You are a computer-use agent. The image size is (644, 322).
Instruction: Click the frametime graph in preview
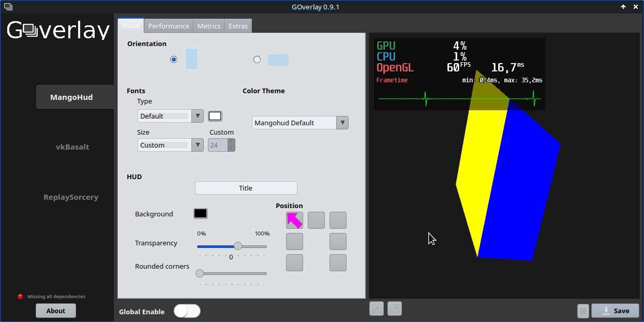(x=459, y=98)
